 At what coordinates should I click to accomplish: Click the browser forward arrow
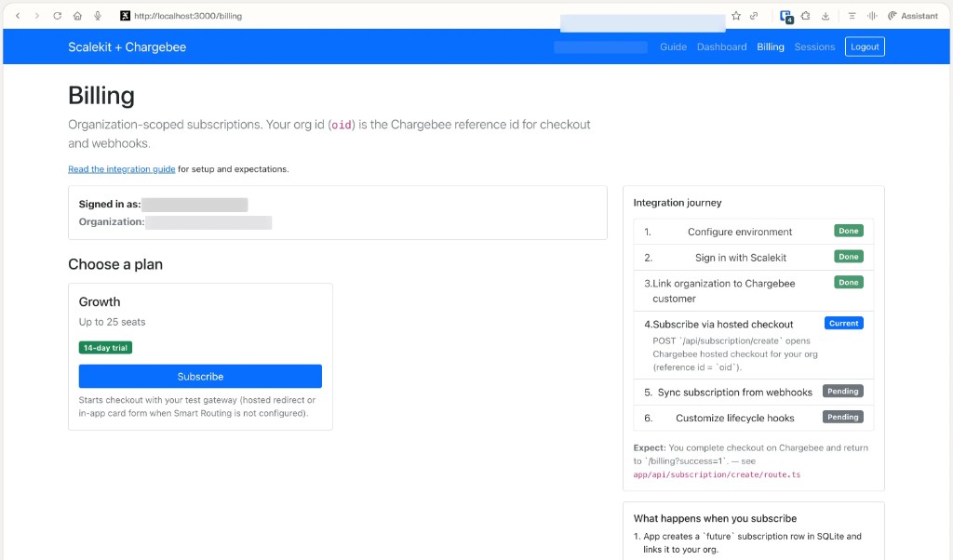(x=37, y=16)
